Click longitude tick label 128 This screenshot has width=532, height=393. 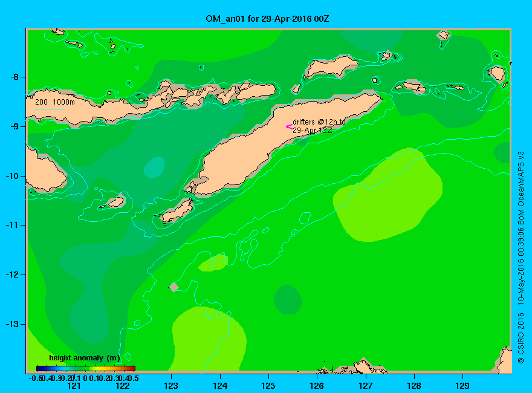(x=414, y=386)
